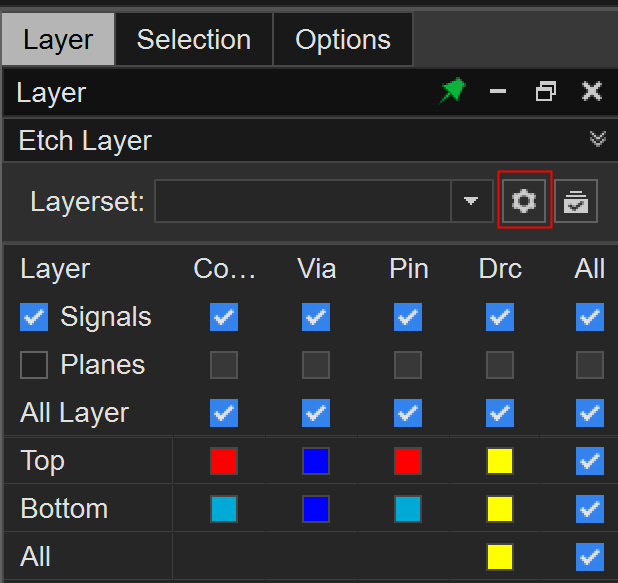Close the Layer panel
Image resolution: width=618 pixels, height=583 pixels.
pos(592,92)
